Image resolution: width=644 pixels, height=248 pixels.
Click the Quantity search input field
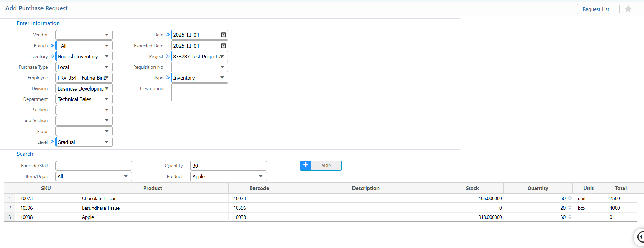[228, 166]
